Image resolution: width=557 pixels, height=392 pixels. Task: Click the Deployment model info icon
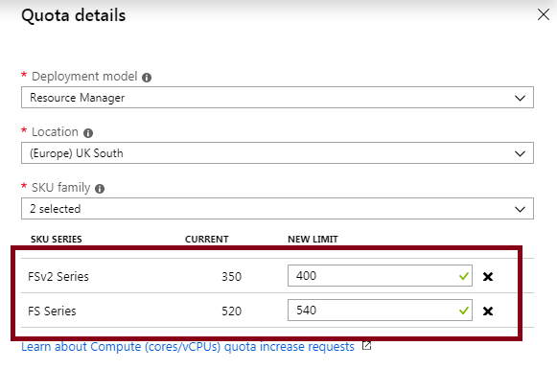pos(147,78)
